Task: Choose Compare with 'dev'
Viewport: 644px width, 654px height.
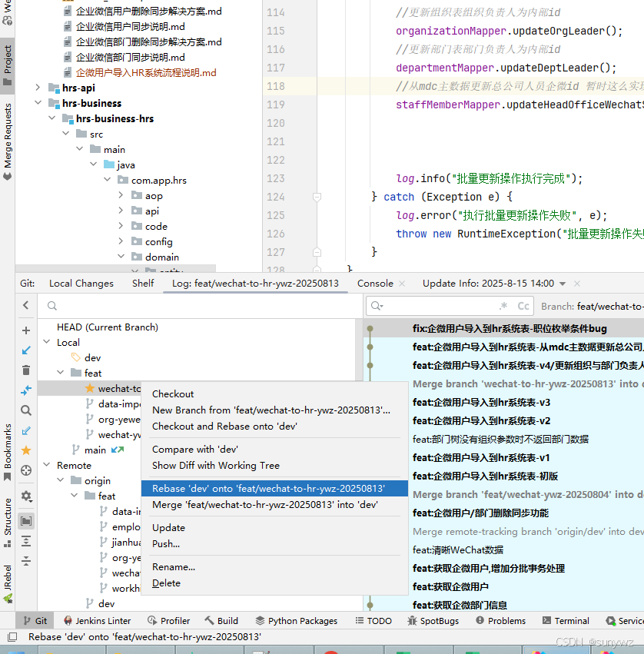Action: (274, 450)
